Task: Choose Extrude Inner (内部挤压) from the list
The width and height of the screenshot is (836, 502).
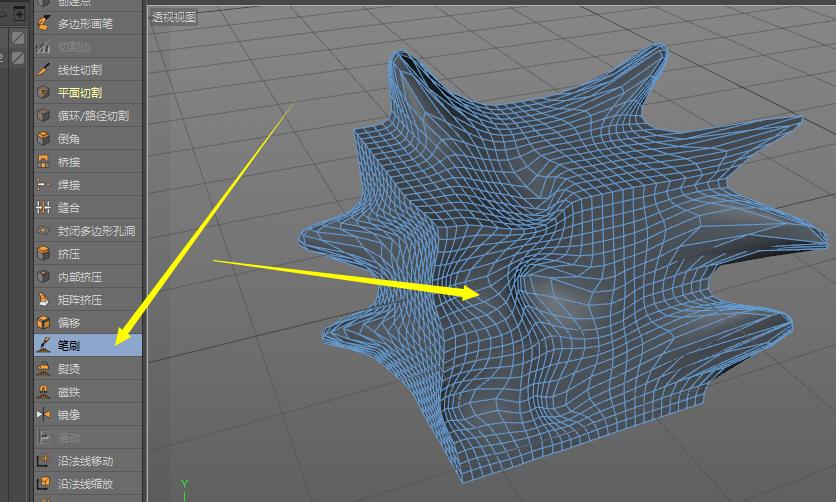Action: click(x=79, y=277)
